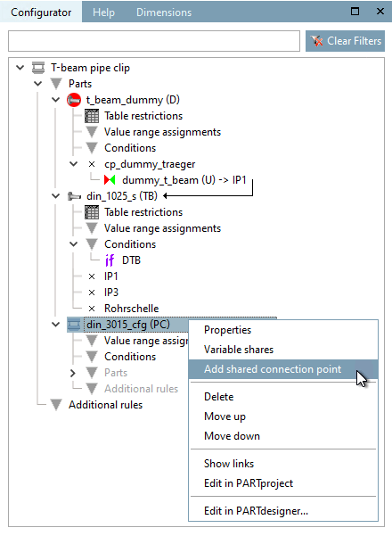Click the filter search input field

[x=154, y=41]
